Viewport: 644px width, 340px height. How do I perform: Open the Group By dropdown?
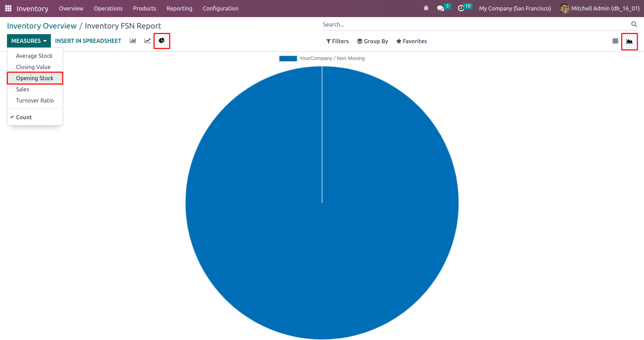[373, 41]
